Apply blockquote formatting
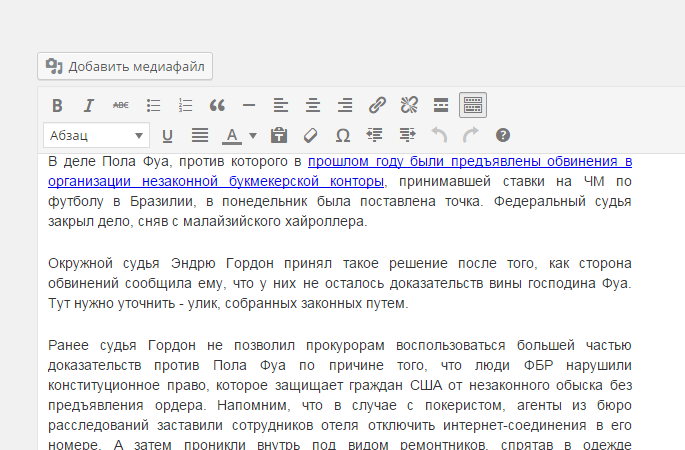Viewport: 685px width, 450px height. click(217, 105)
